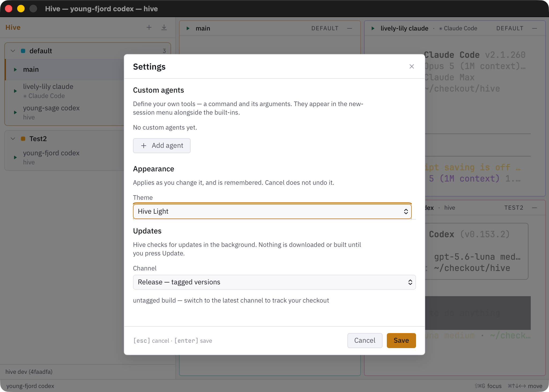Image resolution: width=549 pixels, height=392 pixels.
Task: Click play triangle beside young-sage codex row
Action: click(15, 112)
